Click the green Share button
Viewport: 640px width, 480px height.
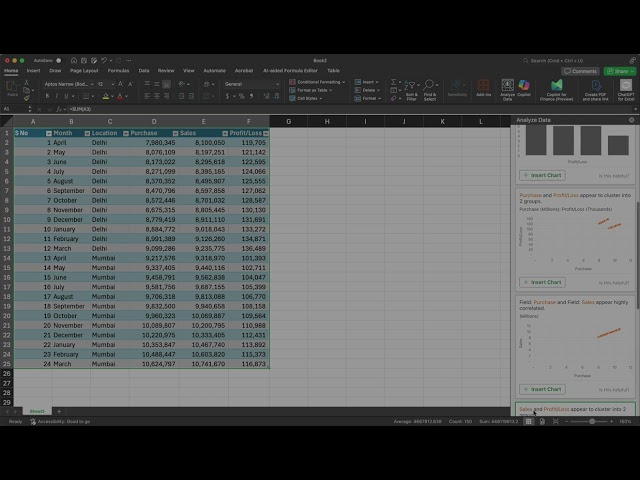tap(620, 71)
